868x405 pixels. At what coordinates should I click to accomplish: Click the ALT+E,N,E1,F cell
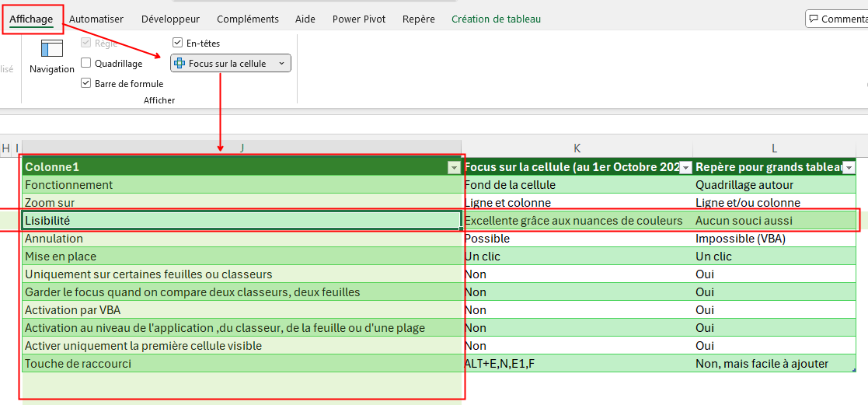(577, 364)
